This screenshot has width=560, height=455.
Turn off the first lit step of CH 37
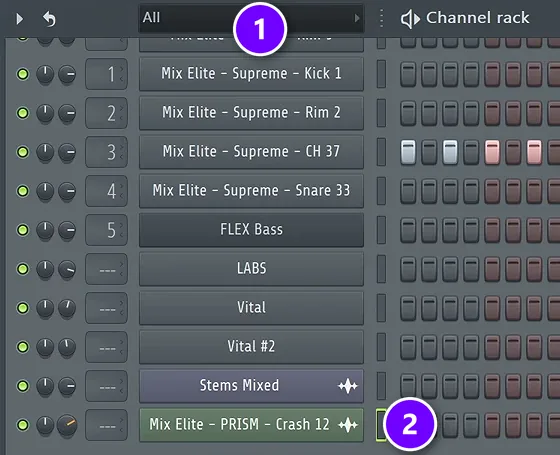408,152
